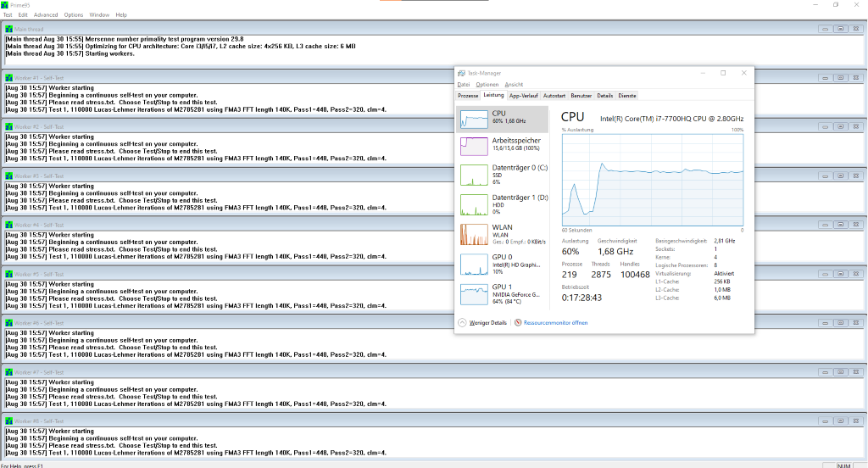This screenshot has width=868, height=468.
Task: Switch to the Benutzer tab
Action: click(581, 96)
